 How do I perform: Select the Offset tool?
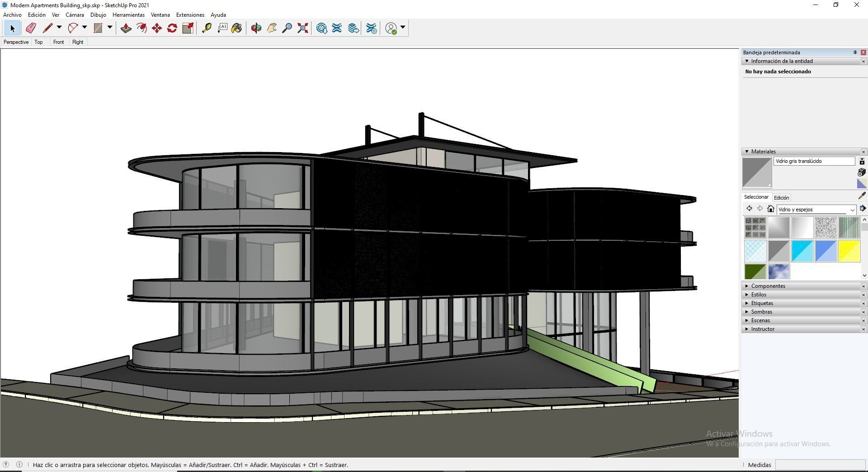tap(142, 28)
